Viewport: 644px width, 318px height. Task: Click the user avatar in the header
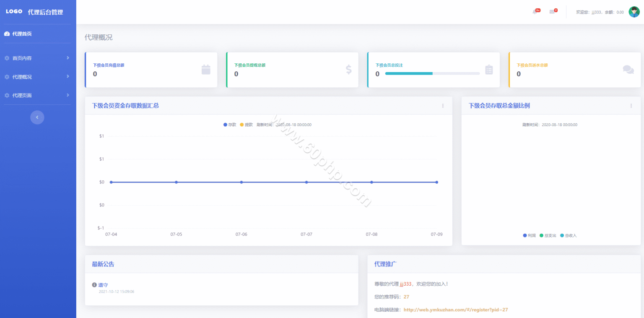point(634,12)
